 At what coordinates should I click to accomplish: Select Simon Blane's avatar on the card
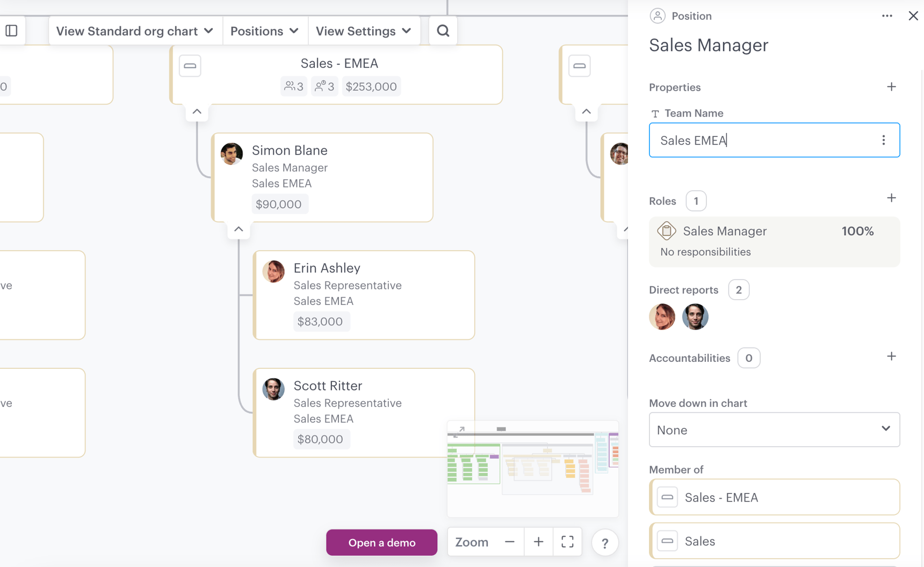tap(232, 154)
